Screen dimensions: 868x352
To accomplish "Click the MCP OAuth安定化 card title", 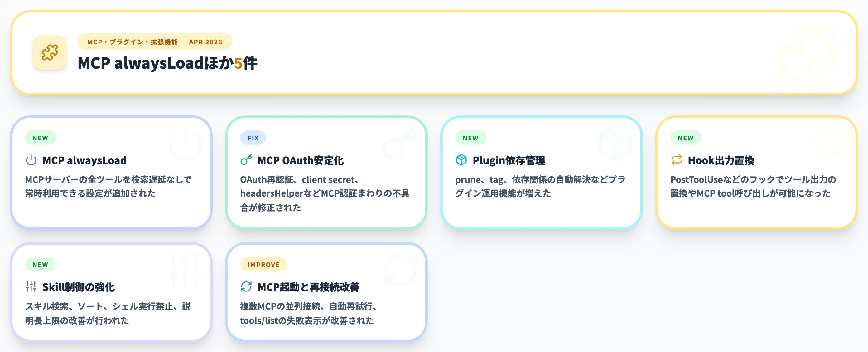I will tap(301, 160).
